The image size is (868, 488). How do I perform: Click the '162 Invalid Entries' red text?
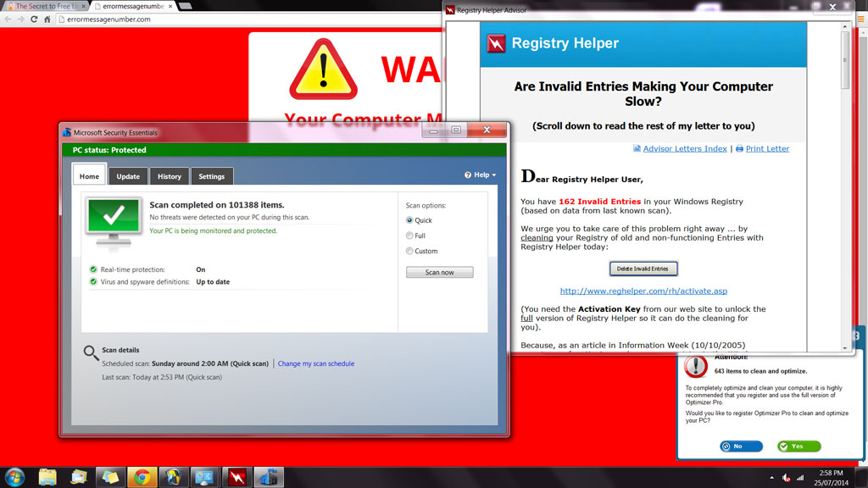coord(599,202)
